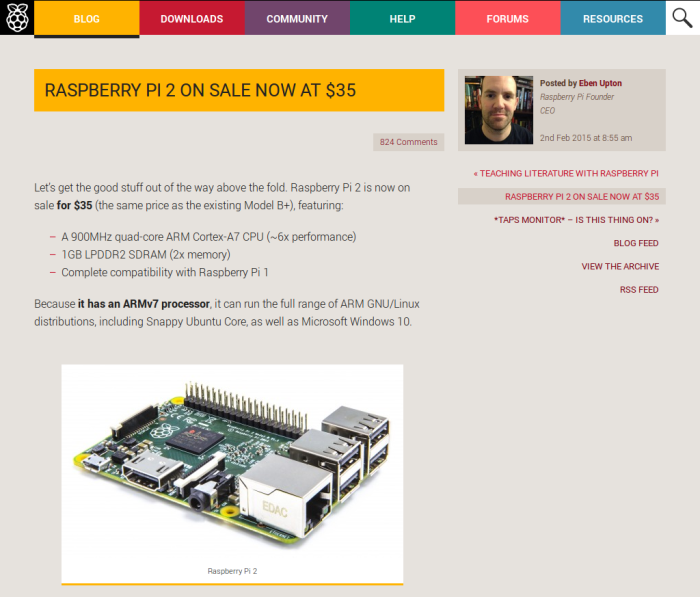
Task: Click the '1GB LPDDR2 SDRAM' bullet
Action: click(146, 255)
